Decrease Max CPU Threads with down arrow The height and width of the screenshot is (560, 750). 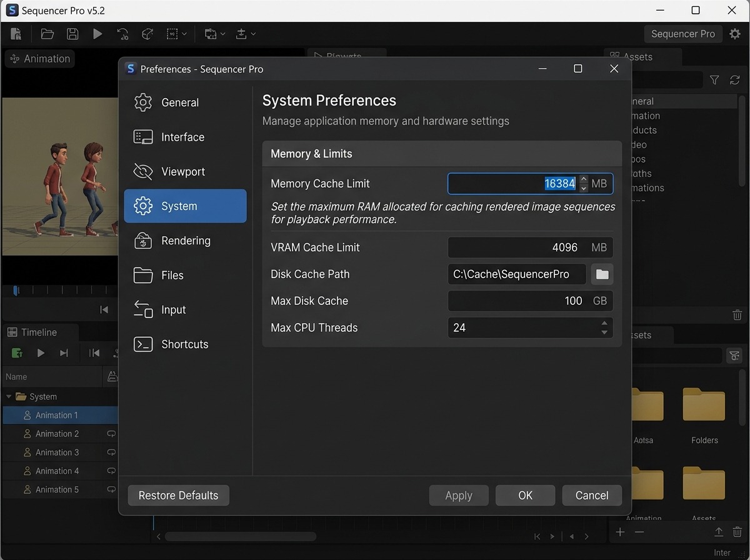point(604,332)
